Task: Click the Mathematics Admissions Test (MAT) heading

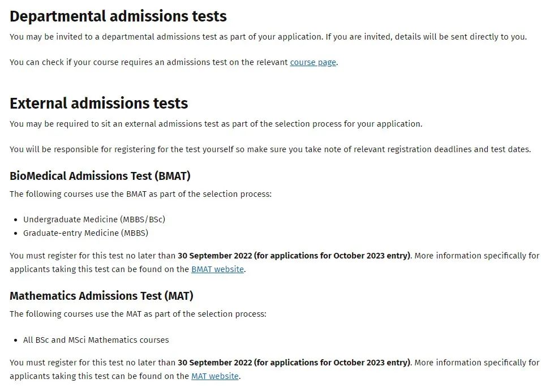Action: [101, 296]
